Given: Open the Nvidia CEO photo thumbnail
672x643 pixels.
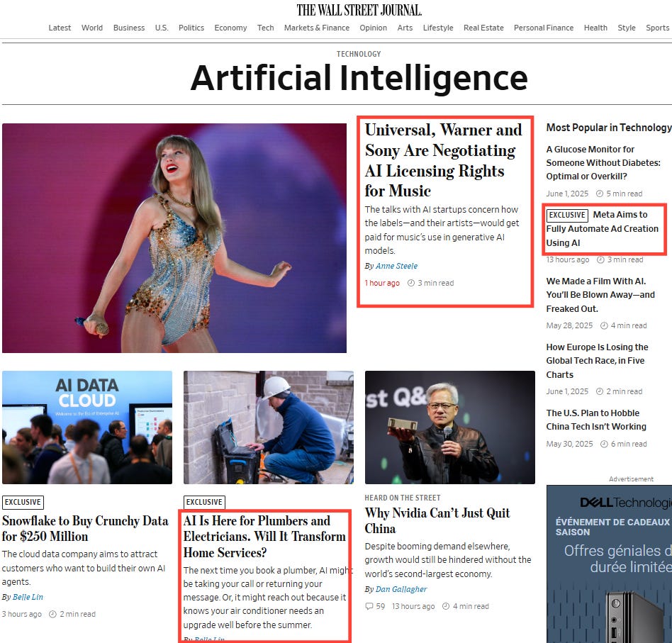Looking at the screenshot, I should click(450, 427).
